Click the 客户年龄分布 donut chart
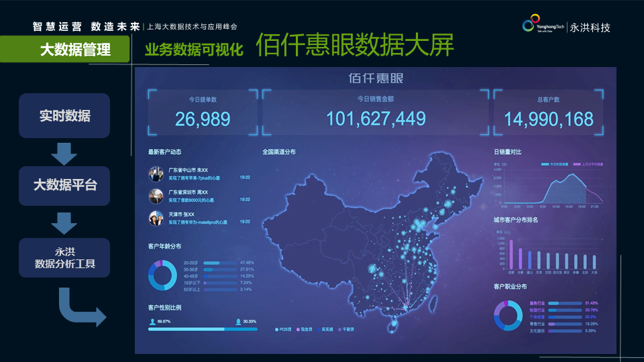This screenshot has height=362, width=644. pos(162,276)
